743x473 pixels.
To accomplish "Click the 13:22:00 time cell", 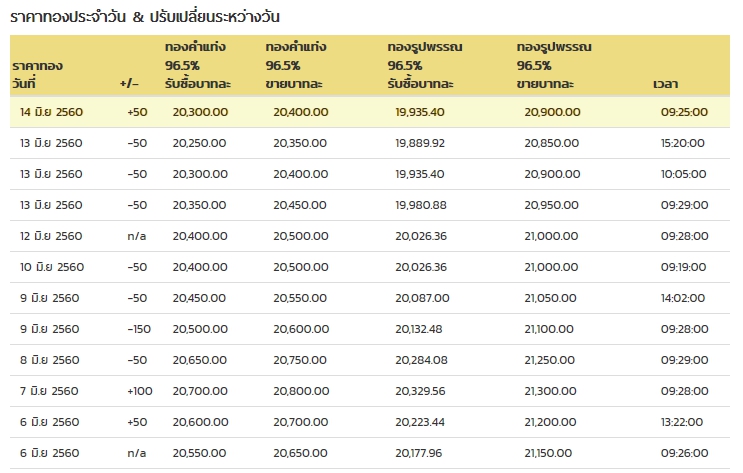I will [x=681, y=422].
